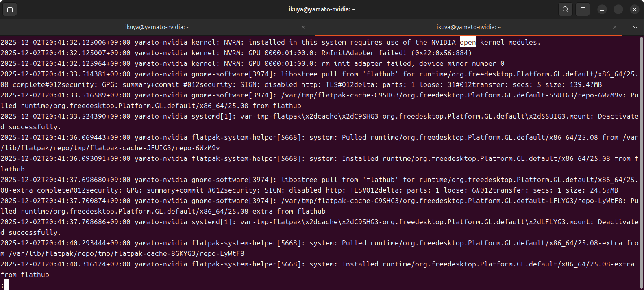Maximize the terminal window

pos(618,9)
